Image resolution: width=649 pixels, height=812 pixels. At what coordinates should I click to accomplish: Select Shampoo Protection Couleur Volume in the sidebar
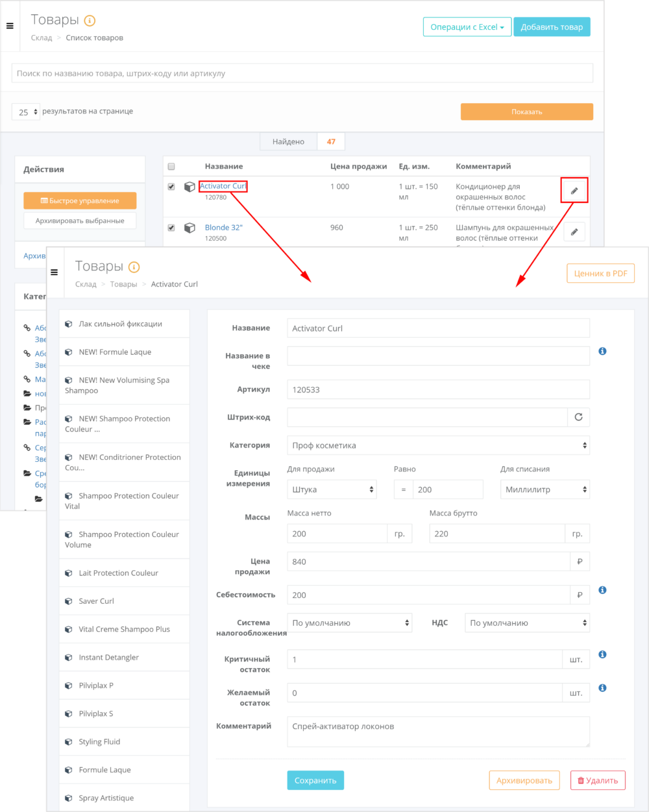click(x=125, y=540)
